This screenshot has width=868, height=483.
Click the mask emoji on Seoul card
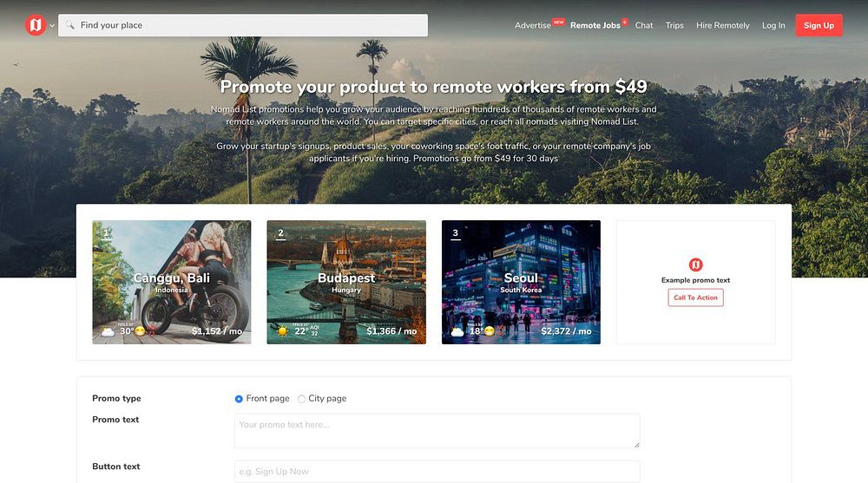pyautogui.click(x=490, y=331)
